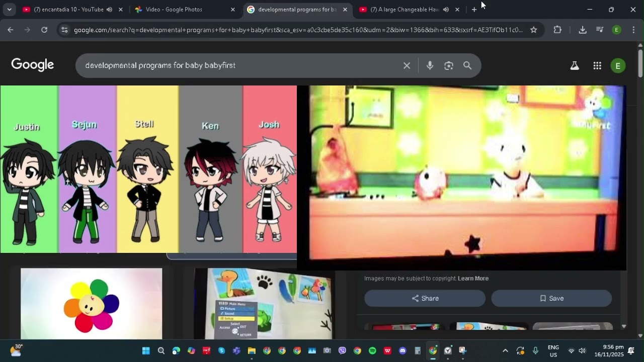This screenshot has height=362, width=644.
Task: Search by image with the Lens icon
Action: 449,65
